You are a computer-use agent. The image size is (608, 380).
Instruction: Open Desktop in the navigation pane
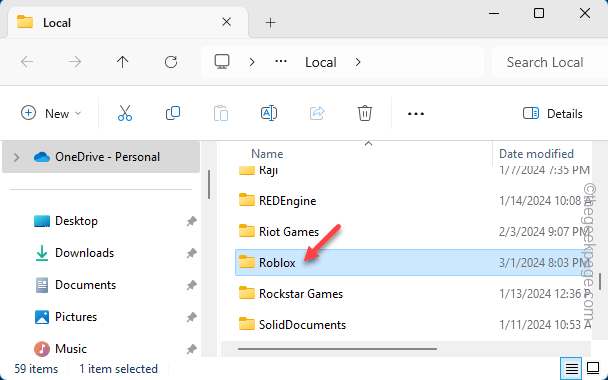click(76, 221)
